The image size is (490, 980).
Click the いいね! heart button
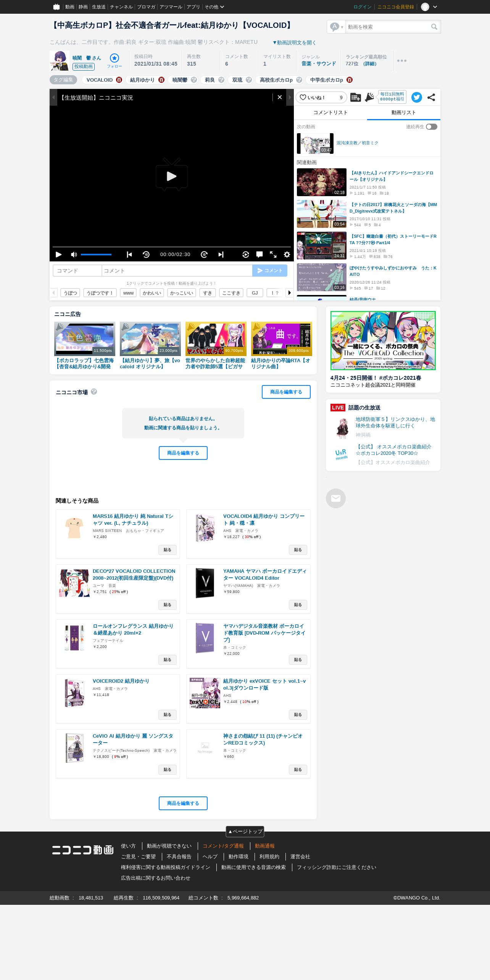click(x=321, y=97)
